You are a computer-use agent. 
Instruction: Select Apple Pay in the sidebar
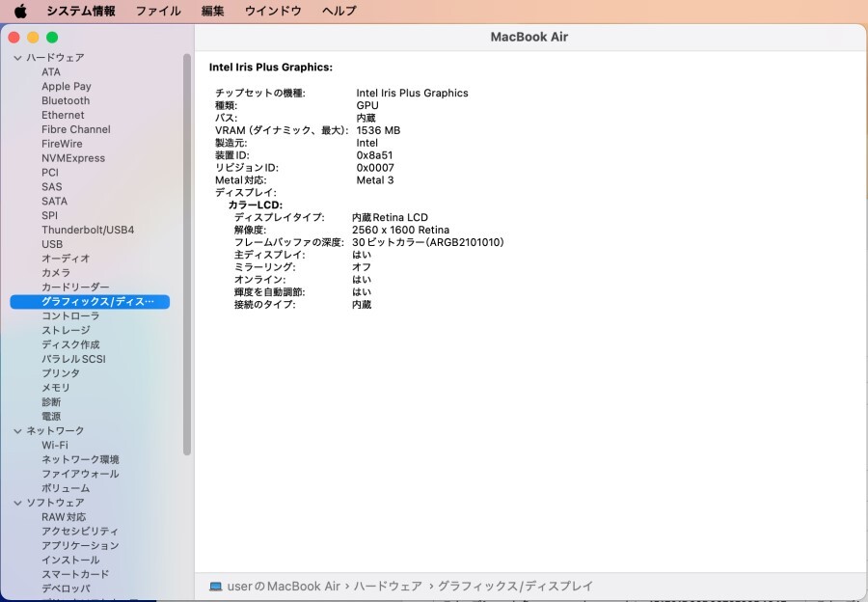(x=67, y=87)
